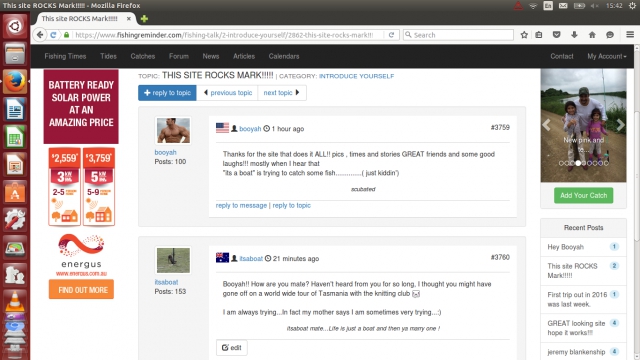Image resolution: width=640 pixels, height=360 pixels.
Task: Open VLC media player cone icon
Action: tap(15, 302)
